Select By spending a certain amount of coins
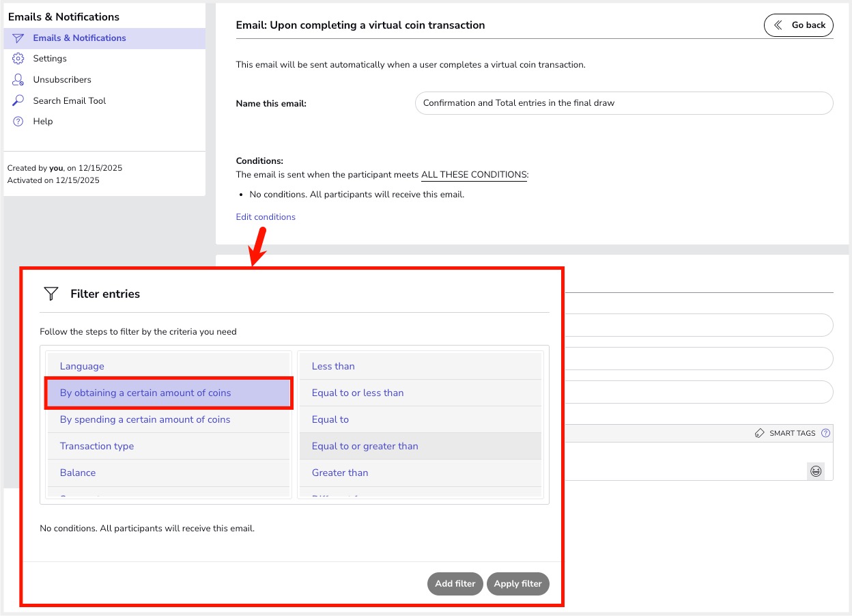 tap(145, 419)
